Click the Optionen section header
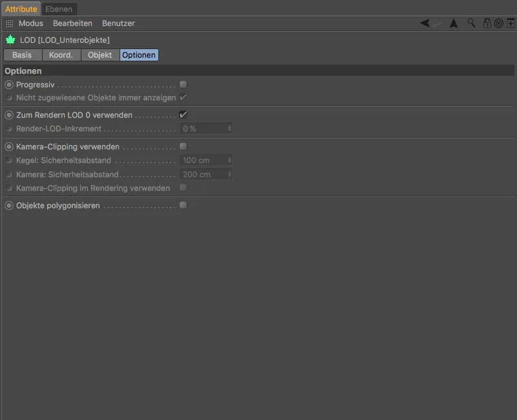 click(x=258, y=71)
